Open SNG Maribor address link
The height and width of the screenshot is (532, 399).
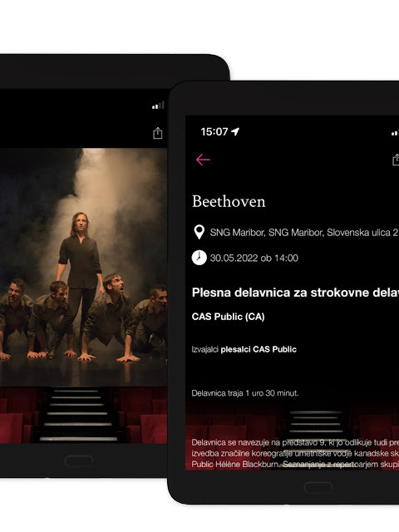click(304, 233)
